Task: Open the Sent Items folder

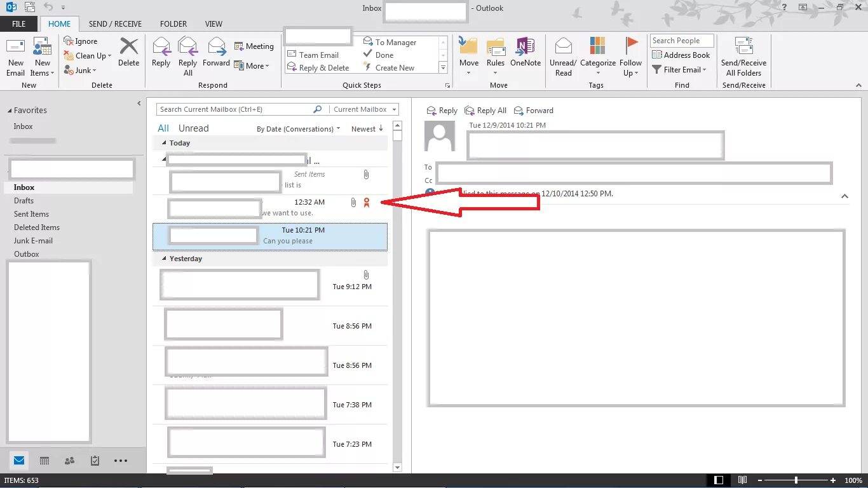Action: (31, 214)
